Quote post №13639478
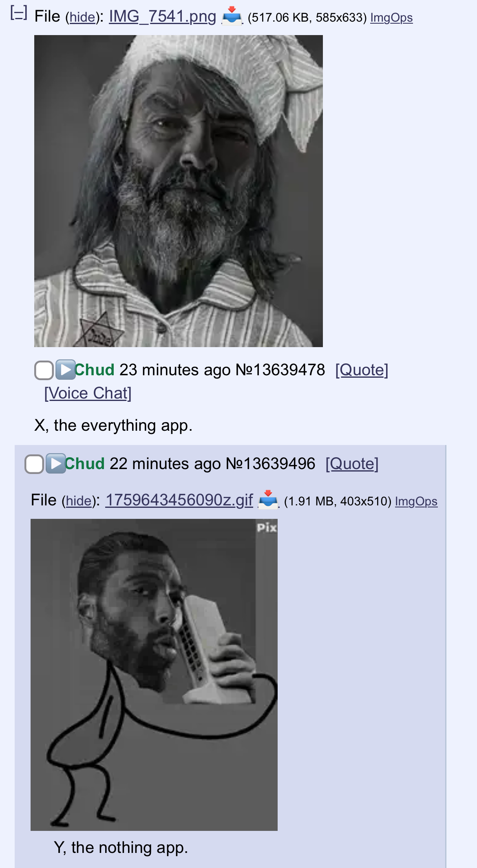The height and width of the screenshot is (868, 477). pos(362,370)
